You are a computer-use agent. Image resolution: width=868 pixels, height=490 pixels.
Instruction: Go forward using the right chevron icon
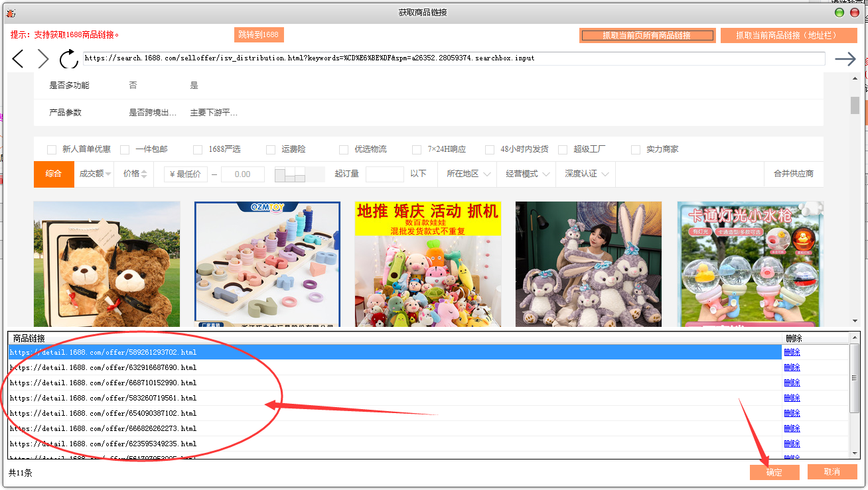43,59
